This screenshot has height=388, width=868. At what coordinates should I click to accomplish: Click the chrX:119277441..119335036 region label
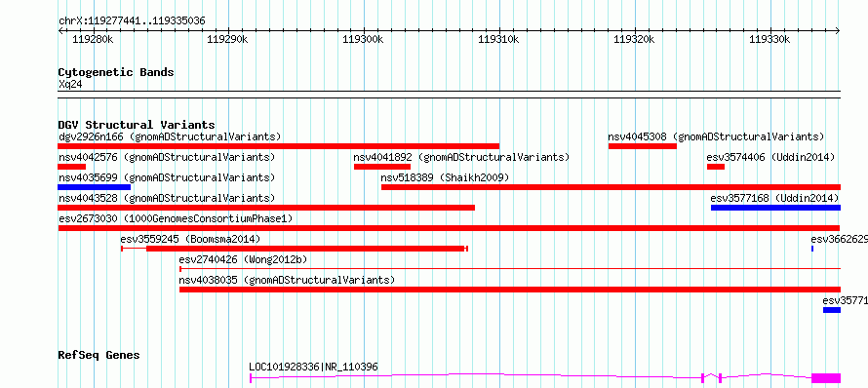click(x=132, y=21)
